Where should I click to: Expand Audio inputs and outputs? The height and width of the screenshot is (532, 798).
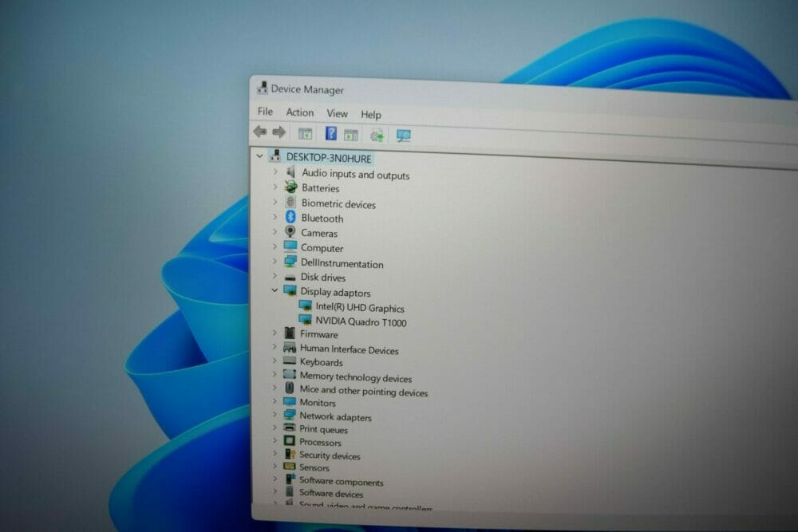[275, 172]
